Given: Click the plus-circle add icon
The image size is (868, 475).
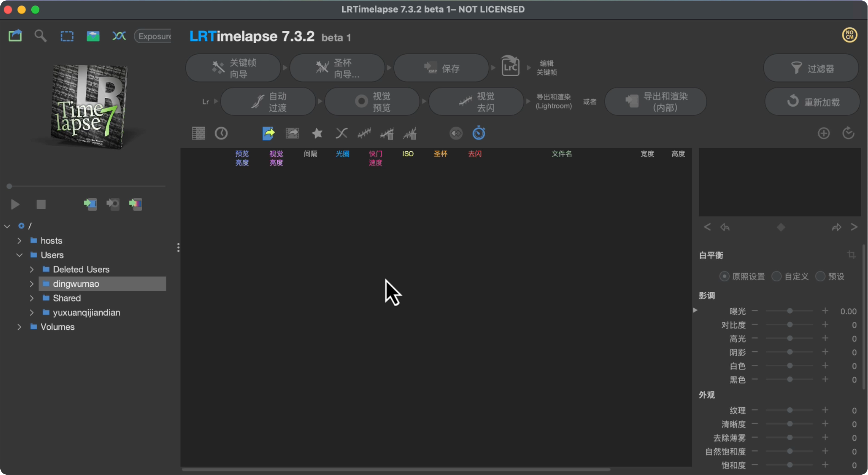Looking at the screenshot, I should pyautogui.click(x=823, y=133).
